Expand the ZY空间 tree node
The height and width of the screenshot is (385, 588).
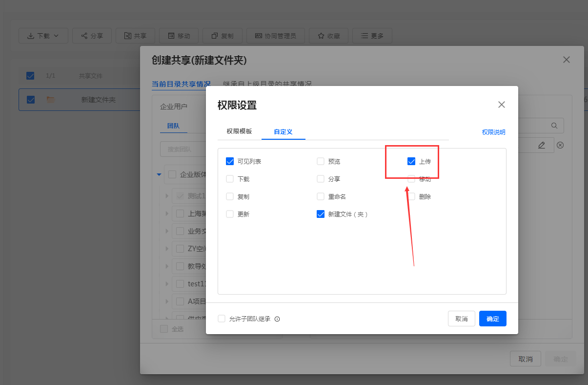point(167,249)
